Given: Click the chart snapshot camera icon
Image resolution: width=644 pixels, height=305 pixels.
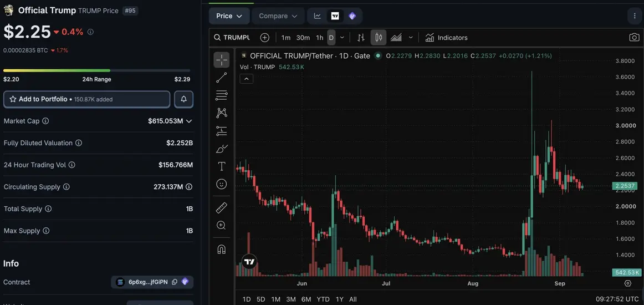Looking at the screenshot, I should [x=634, y=37].
